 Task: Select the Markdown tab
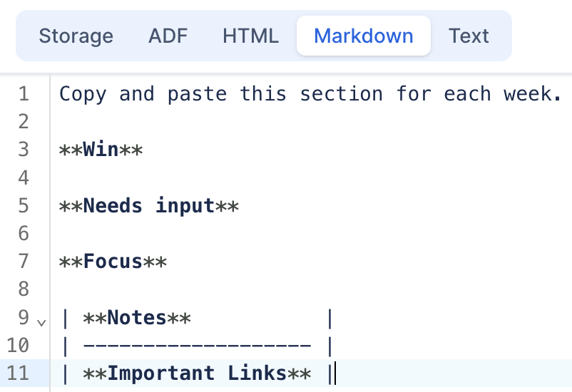(x=363, y=36)
